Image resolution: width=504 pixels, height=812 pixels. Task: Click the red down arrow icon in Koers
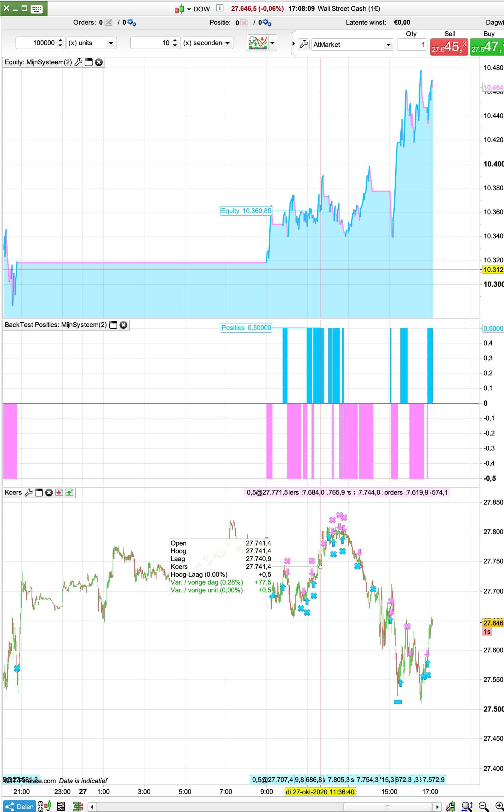coord(59,493)
